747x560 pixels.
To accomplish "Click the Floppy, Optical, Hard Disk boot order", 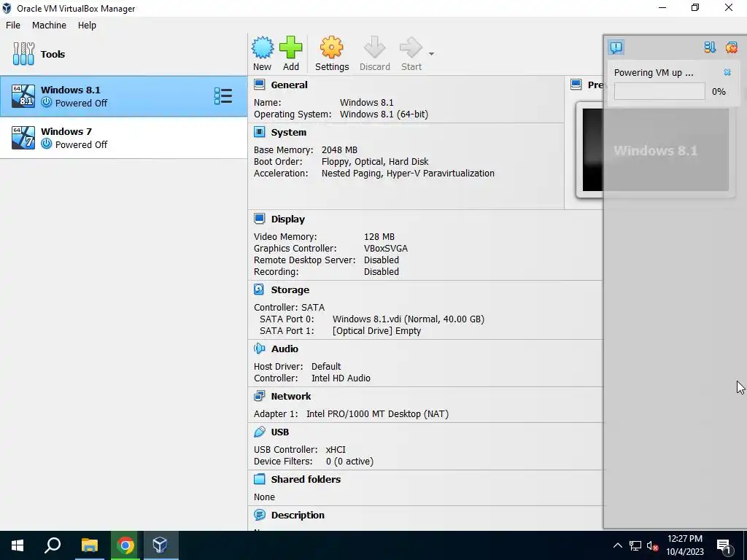I will click(x=375, y=162).
